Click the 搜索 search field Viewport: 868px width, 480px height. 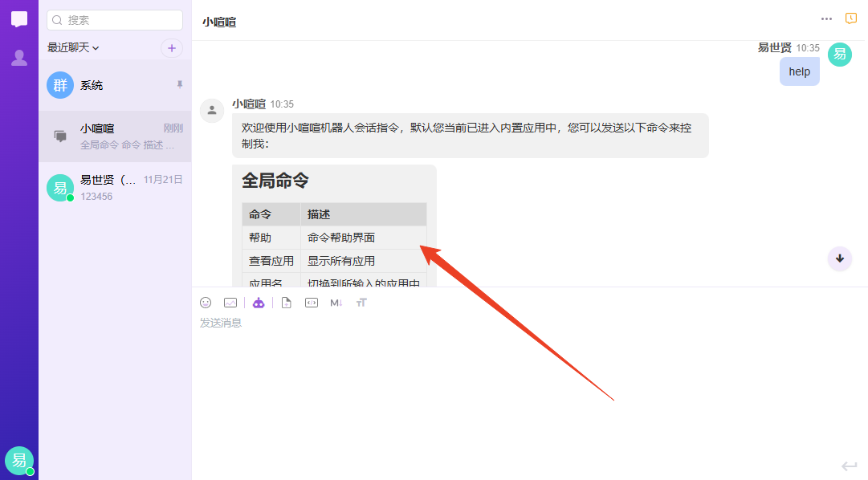click(x=114, y=18)
